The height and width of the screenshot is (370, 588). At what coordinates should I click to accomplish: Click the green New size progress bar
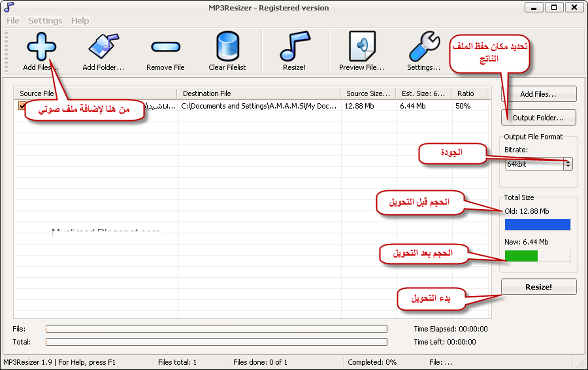click(521, 256)
